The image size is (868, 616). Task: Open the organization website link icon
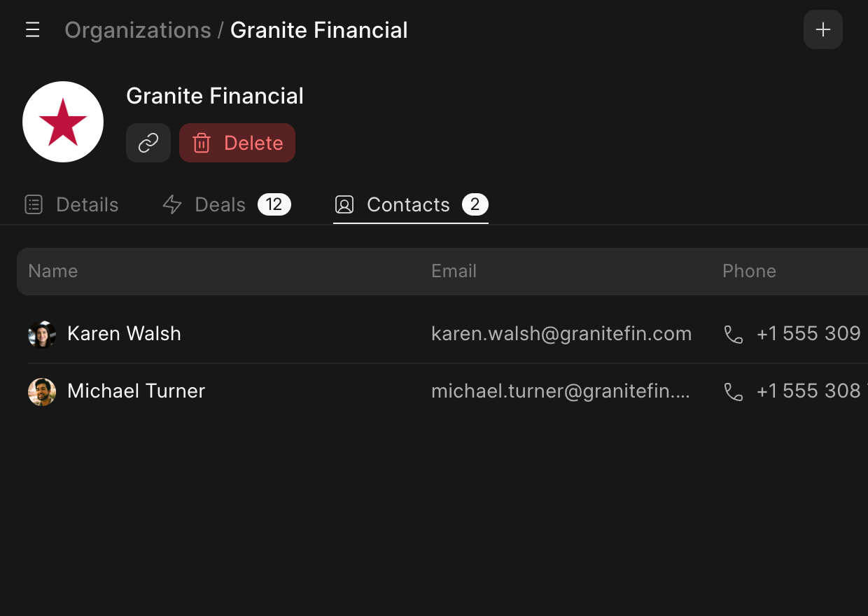point(148,143)
